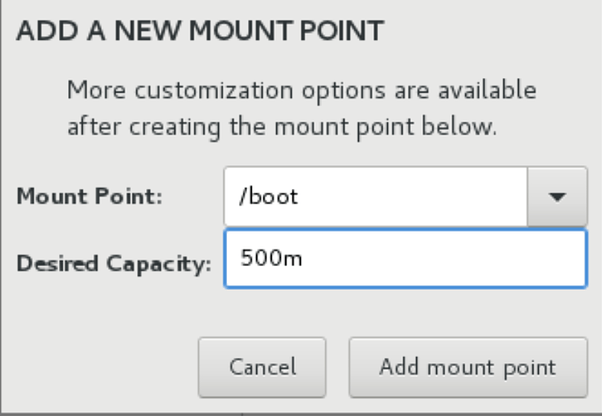Click the 'after creating the mount point below' line
602x416 pixels.
[x=282, y=127]
